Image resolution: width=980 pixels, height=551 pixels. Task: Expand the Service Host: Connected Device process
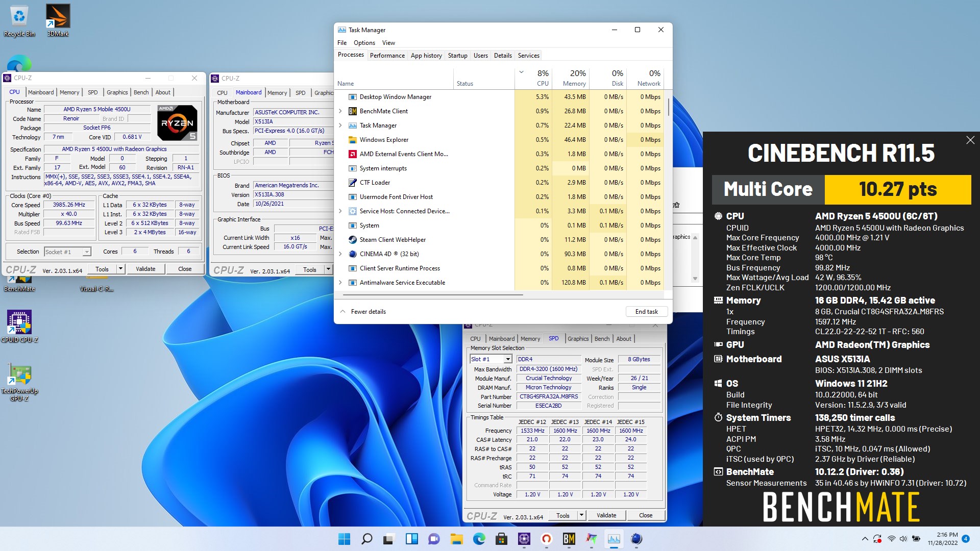[x=340, y=211]
